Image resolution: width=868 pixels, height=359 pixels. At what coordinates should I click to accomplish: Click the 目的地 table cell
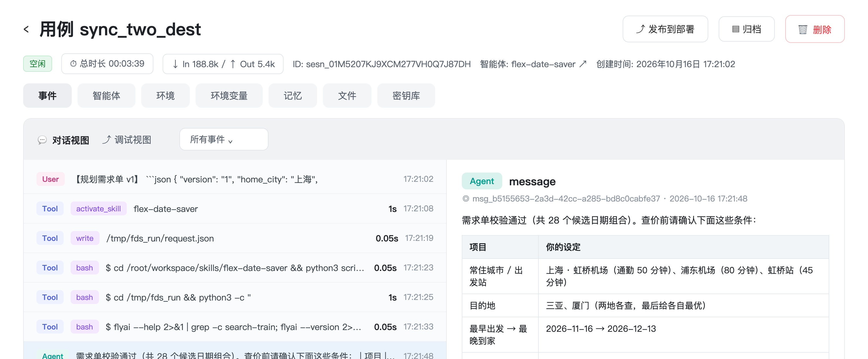tap(500, 305)
